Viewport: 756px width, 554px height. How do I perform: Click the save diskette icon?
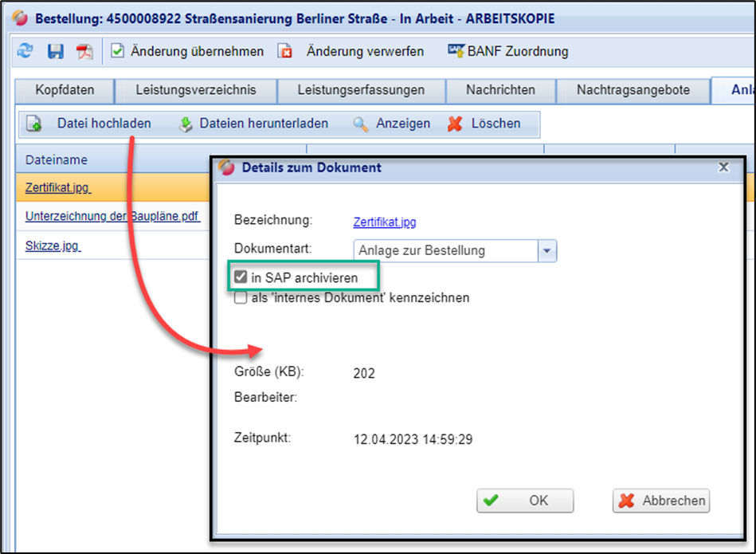click(x=55, y=51)
